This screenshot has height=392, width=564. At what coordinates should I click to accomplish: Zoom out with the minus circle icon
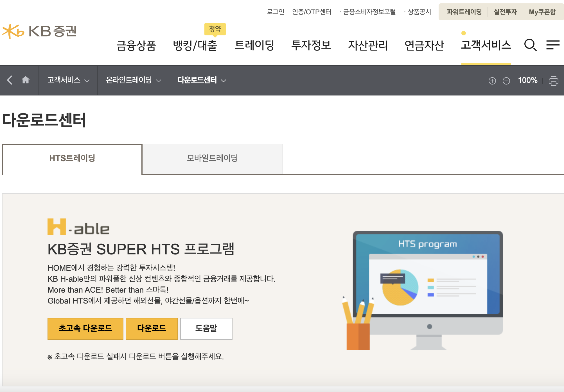(506, 81)
